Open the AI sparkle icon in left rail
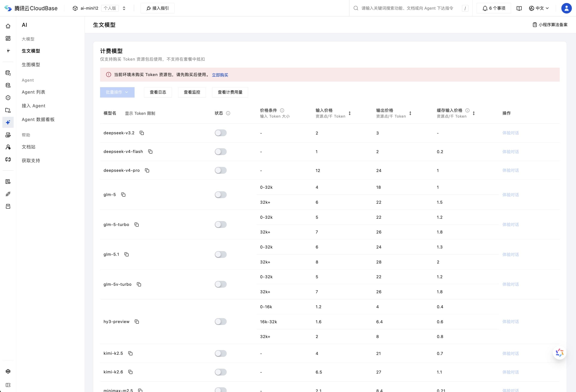The image size is (576, 392). click(x=8, y=122)
